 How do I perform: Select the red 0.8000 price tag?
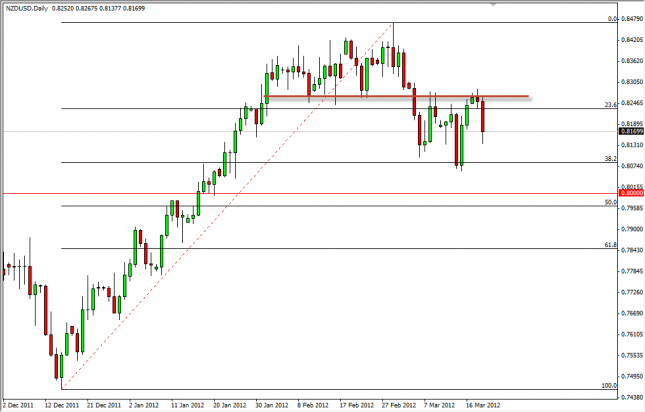[x=631, y=193]
